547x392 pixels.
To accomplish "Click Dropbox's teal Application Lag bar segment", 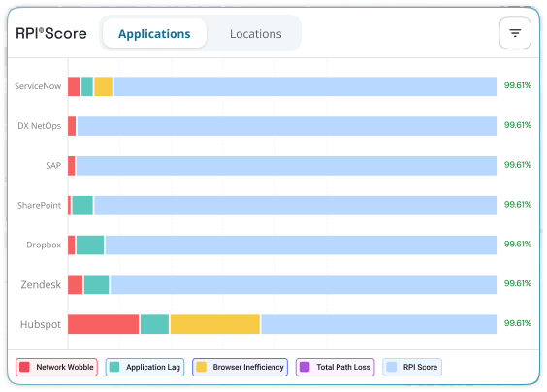I will click(90, 245).
